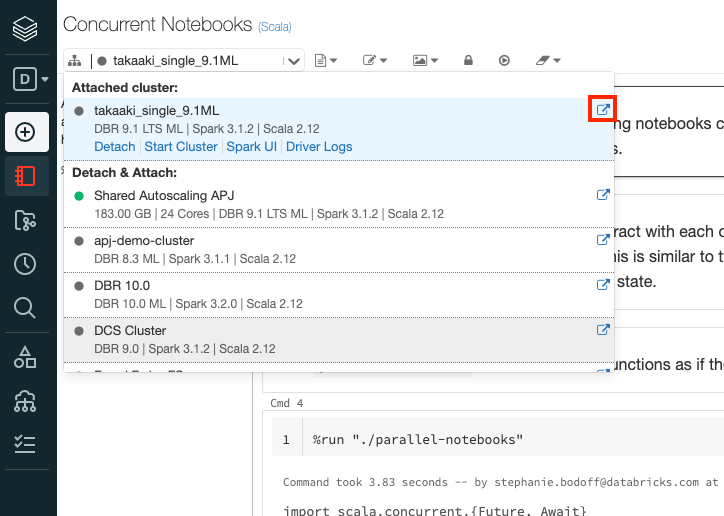Attach to Shared Autoscaling APJ cluster
Screen dimensions: 724x516
339,204
